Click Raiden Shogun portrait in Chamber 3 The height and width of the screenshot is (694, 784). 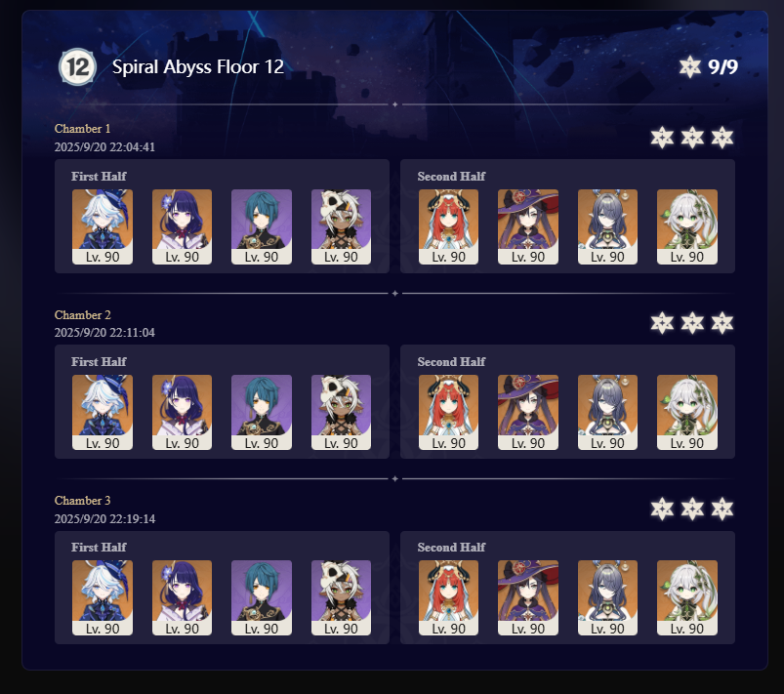[x=182, y=597]
